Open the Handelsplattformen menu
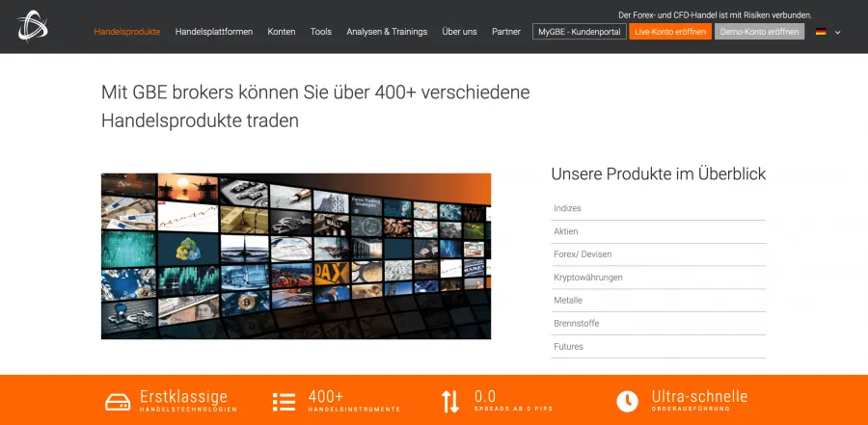This screenshot has height=425, width=868. click(x=214, y=32)
